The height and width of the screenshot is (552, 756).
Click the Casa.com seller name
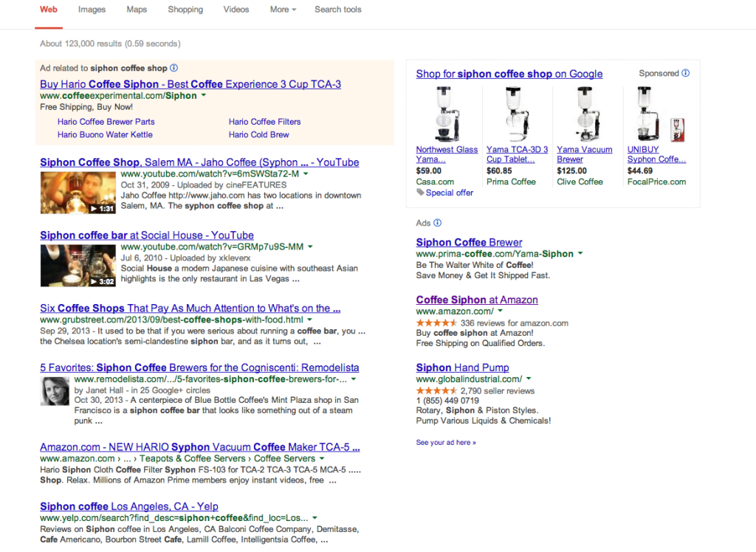(435, 182)
